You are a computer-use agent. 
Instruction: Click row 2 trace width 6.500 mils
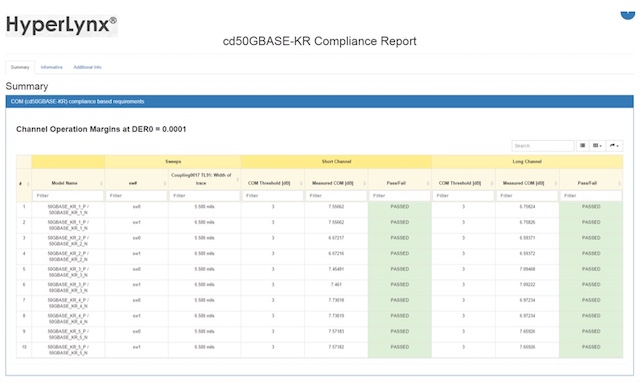204,222
